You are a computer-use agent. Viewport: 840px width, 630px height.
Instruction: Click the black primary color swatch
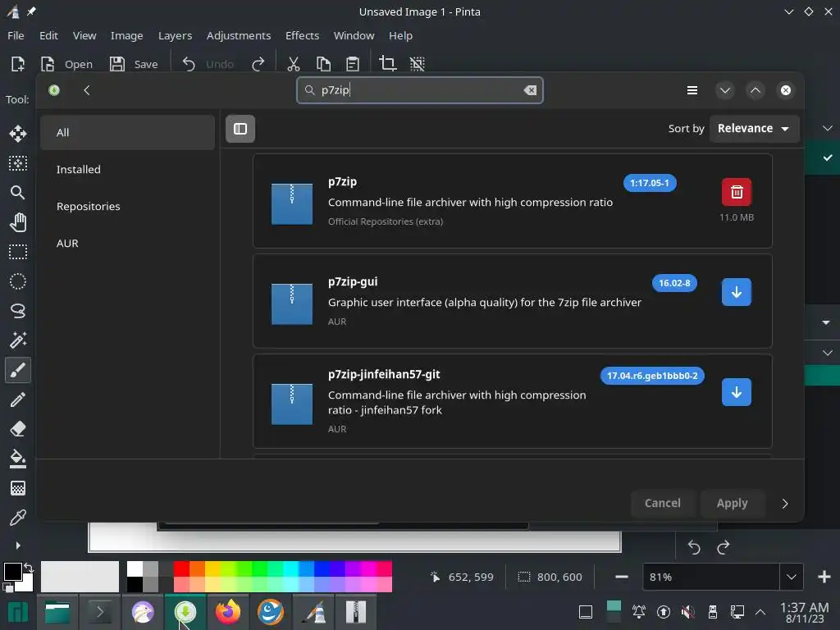(x=12, y=571)
